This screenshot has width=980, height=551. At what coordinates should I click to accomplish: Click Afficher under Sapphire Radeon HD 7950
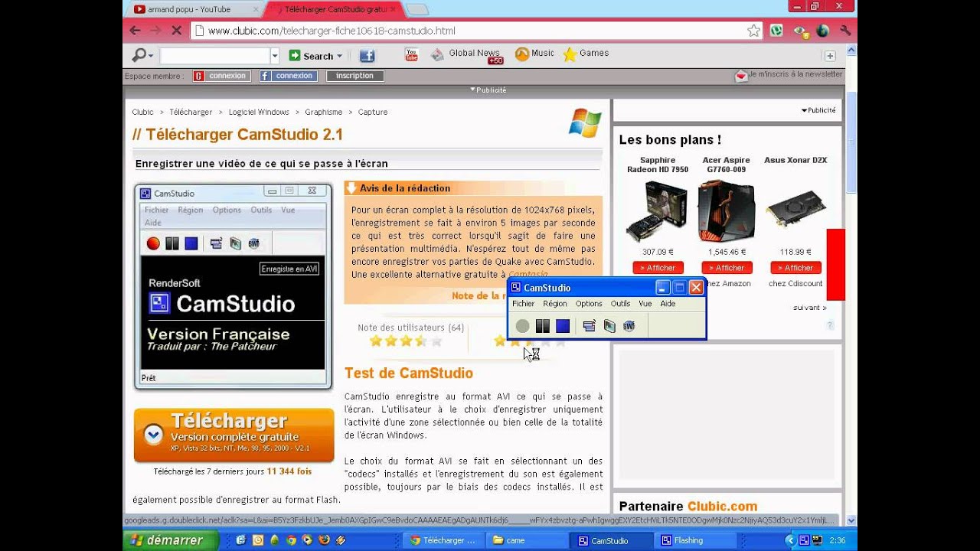click(x=658, y=268)
